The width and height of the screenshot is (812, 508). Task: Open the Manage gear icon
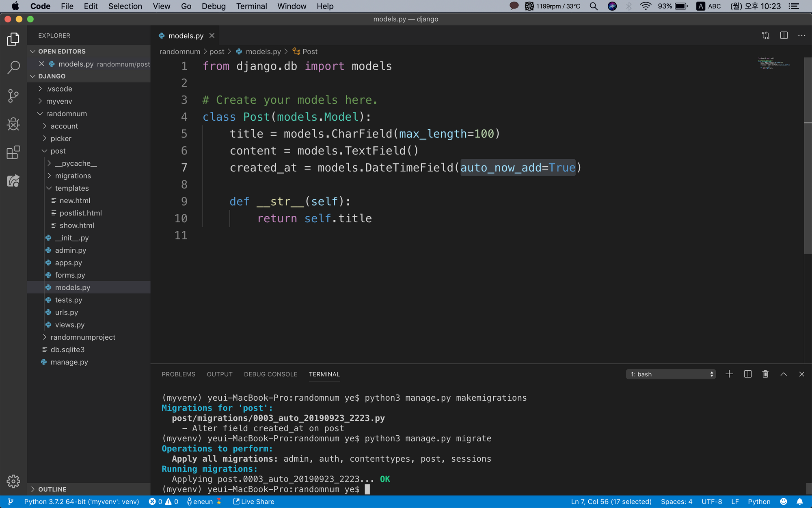tap(13, 481)
